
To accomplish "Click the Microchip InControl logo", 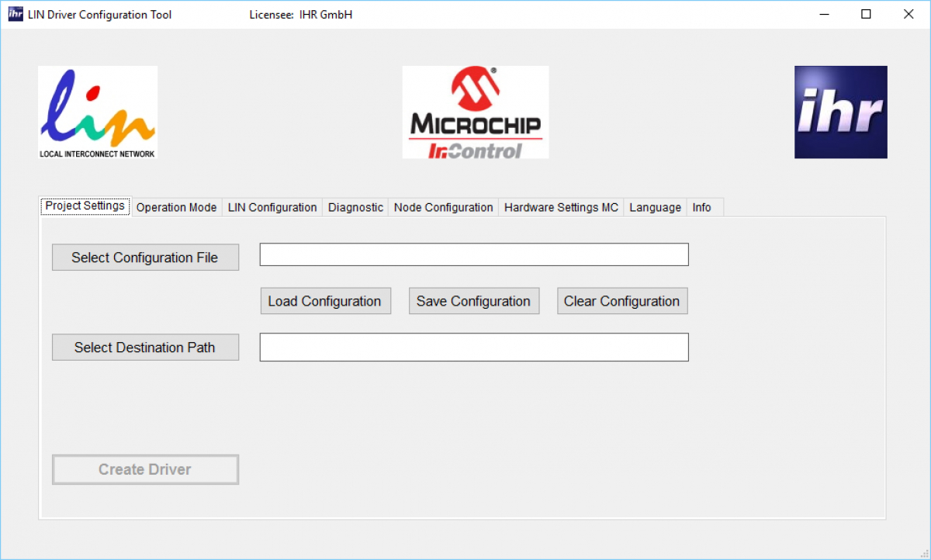I will pos(475,111).
